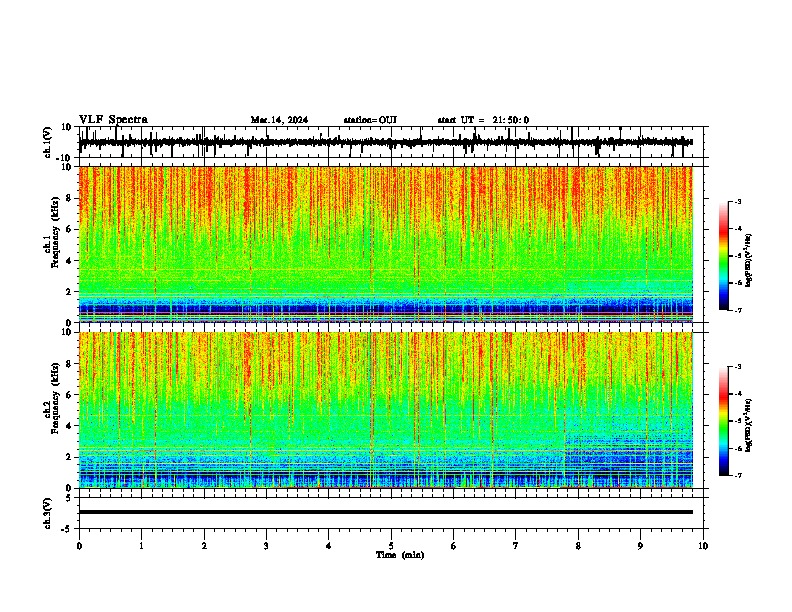Click the 'Time (min)' axis label
The height and width of the screenshot is (612, 792).
[x=400, y=555]
